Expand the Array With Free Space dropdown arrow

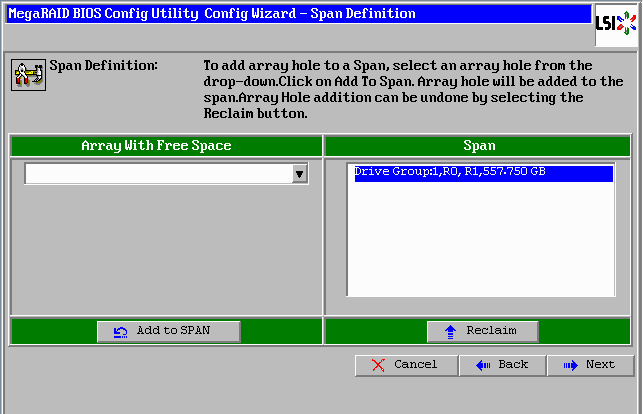point(299,174)
